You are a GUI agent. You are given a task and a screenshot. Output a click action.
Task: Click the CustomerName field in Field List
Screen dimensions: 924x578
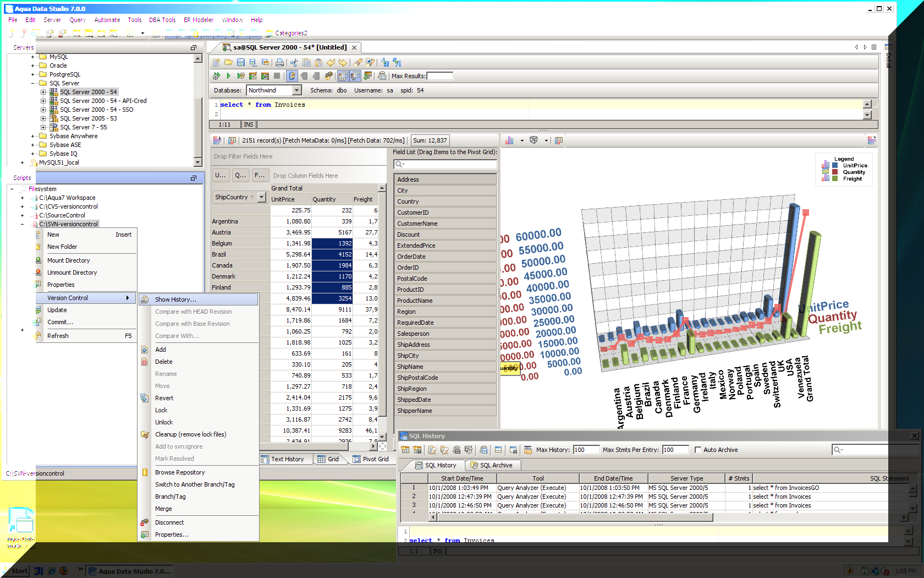coord(445,223)
